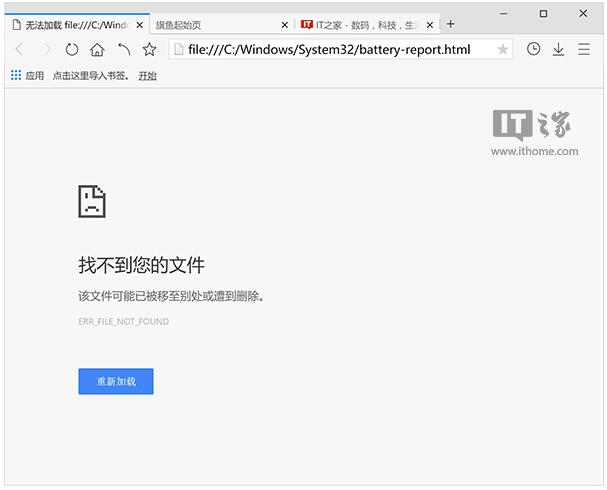This screenshot has width=607, height=490.
Task: Go to the home page icon
Action: click(97, 49)
